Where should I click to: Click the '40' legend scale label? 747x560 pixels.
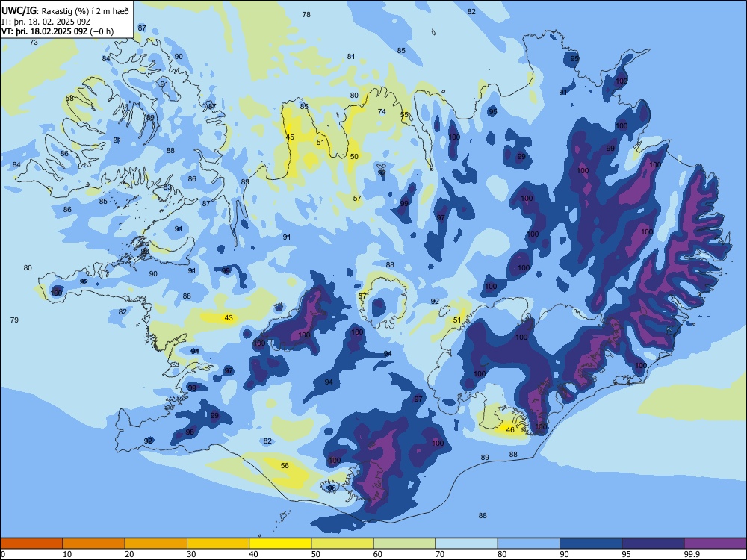(x=254, y=554)
